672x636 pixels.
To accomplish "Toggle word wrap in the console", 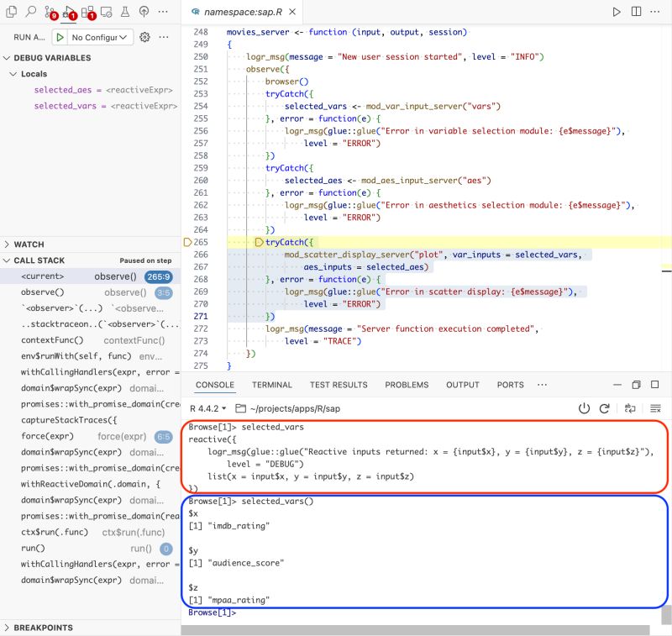I will (x=630, y=408).
